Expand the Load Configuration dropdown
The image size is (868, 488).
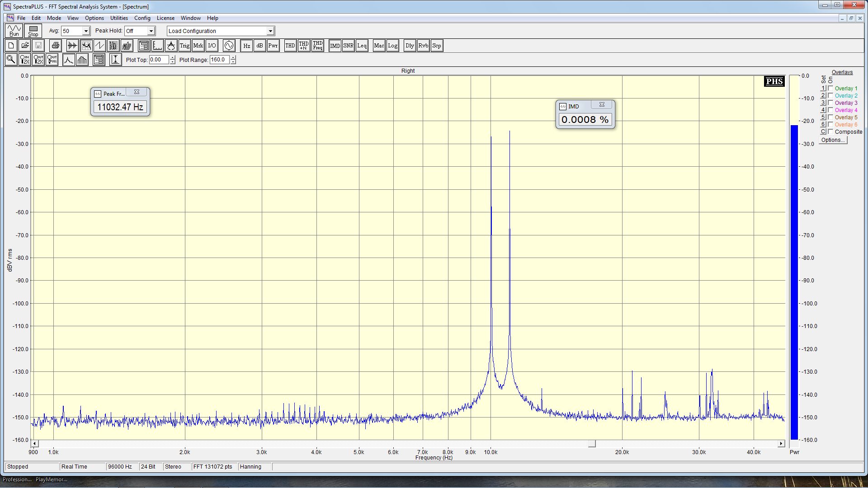click(x=270, y=31)
